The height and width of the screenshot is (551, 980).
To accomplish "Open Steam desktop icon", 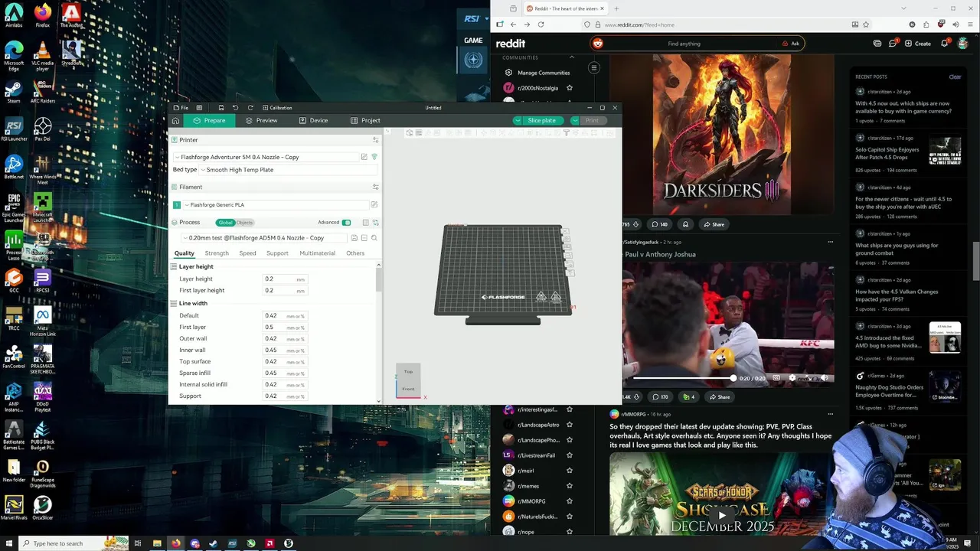I will pyautogui.click(x=14, y=91).
